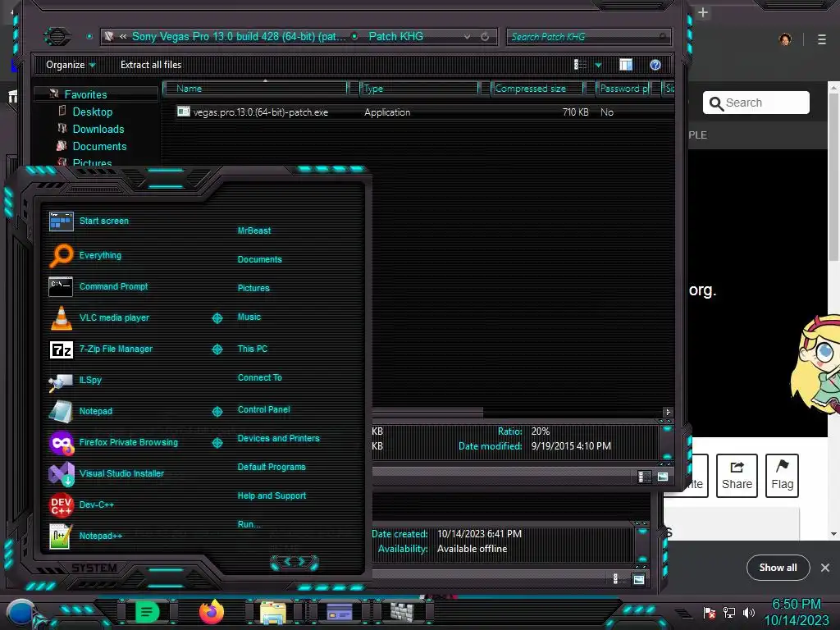Click Share button on browser page
The width and height of the screenshot is (840, 630).
737,476
